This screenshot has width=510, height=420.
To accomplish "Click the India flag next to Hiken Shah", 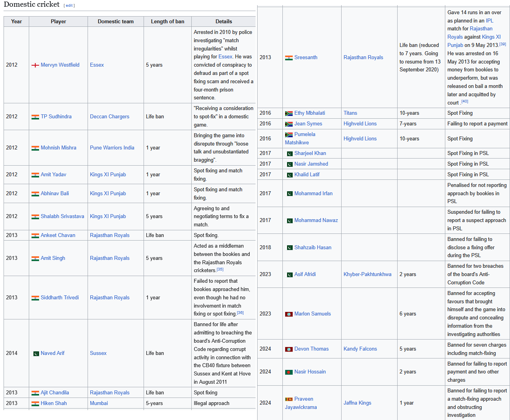I will click(35, 403).
